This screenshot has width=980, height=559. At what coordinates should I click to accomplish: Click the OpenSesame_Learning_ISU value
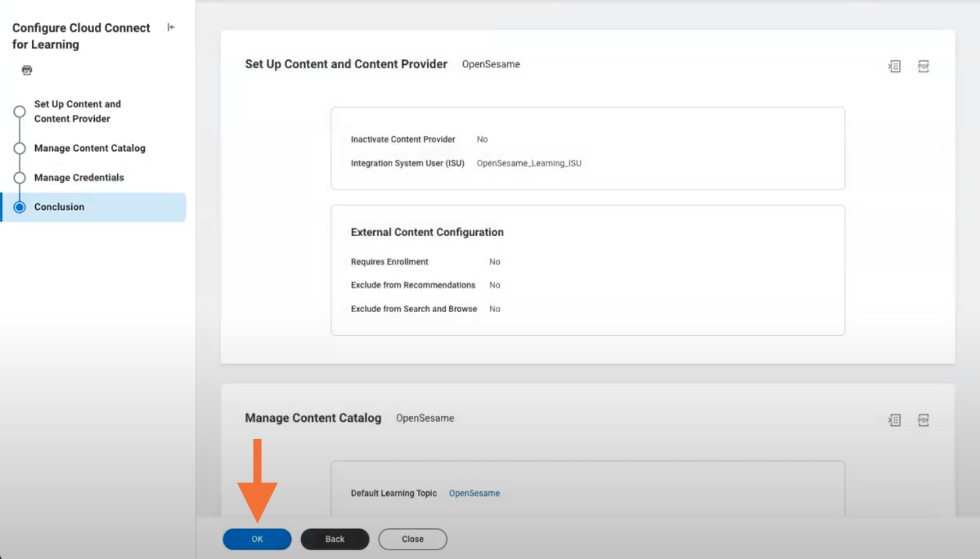point(529,163)
